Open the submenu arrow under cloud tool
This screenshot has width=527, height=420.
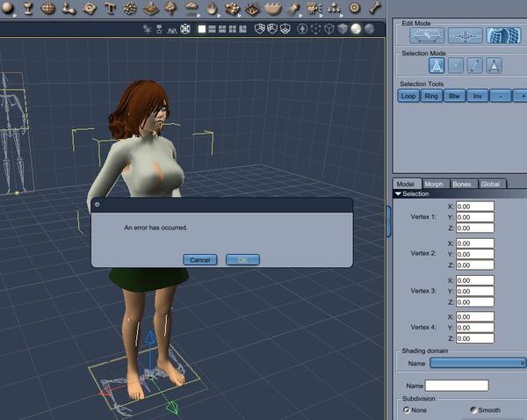click(199, 16)
